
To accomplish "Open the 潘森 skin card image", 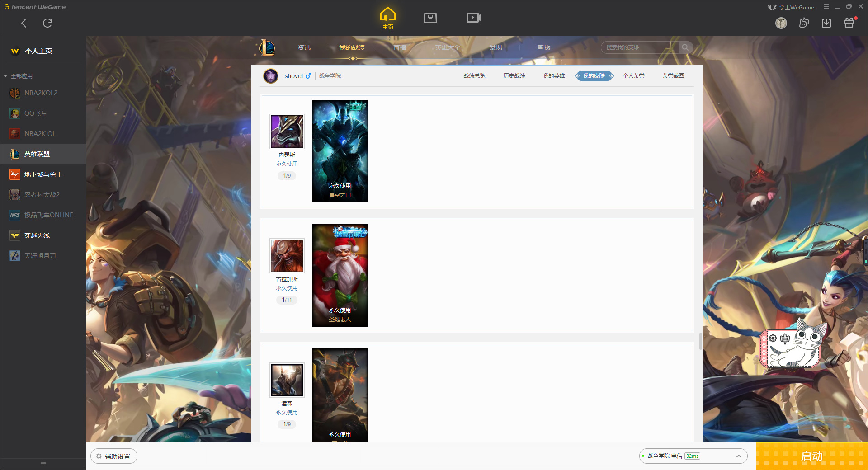I will [x=340, y=395].
